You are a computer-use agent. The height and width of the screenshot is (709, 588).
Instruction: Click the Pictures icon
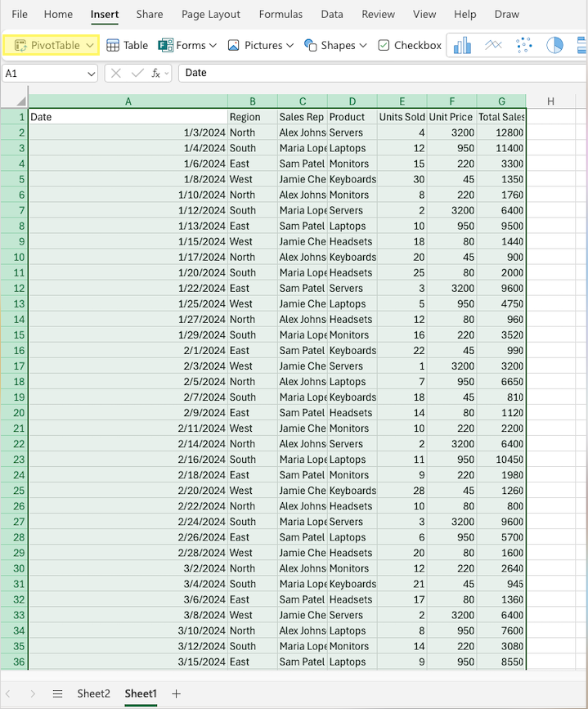pyautogui.click(x=233, y=45)
